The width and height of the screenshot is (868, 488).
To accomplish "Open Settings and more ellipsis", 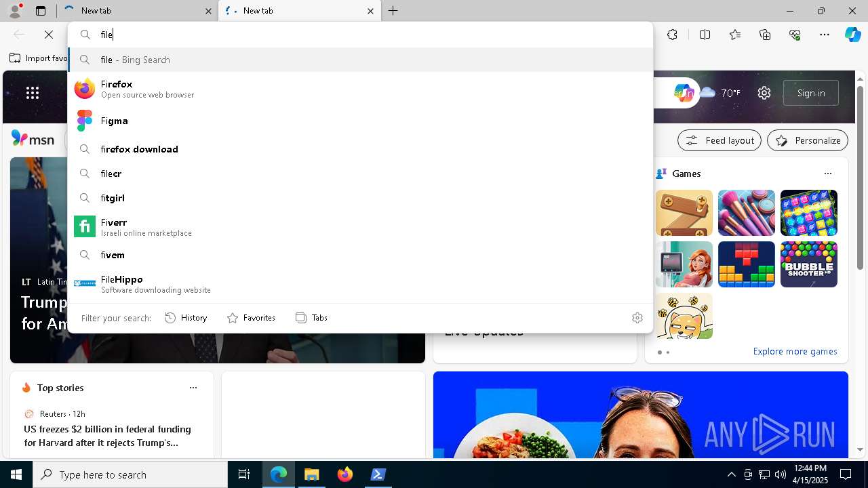I will (825, 35).
